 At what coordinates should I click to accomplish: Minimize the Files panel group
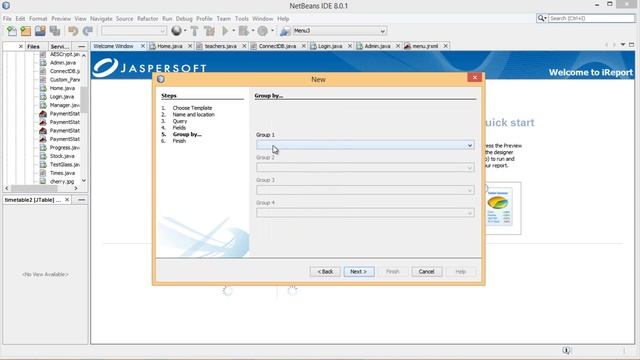click(82, 47)
